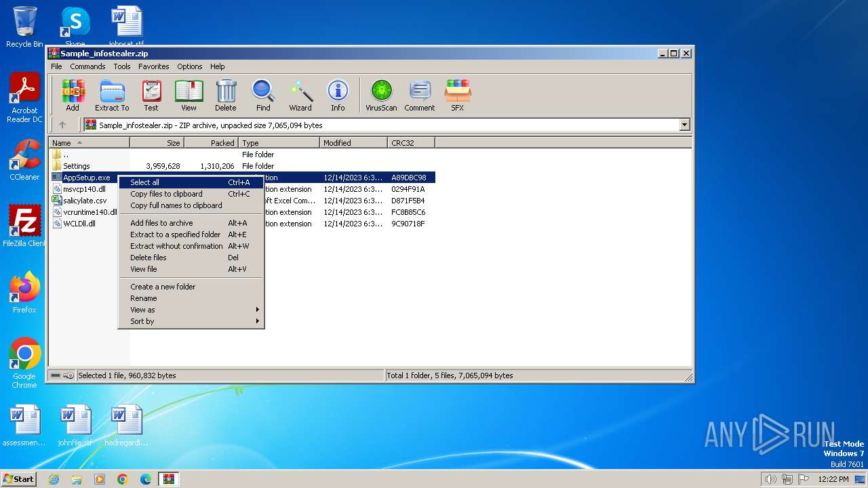Open the Help menu
868x488 pixels.
pyautogui.click(x=217, y=66)
